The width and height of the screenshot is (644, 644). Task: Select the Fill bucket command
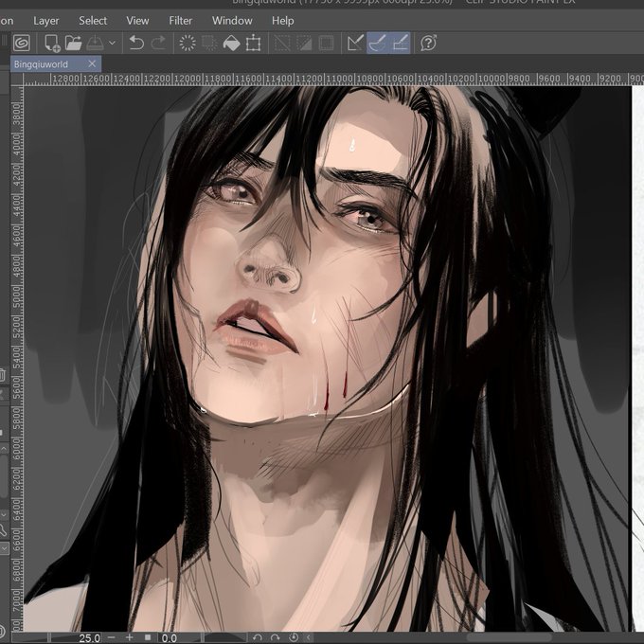tap(231, 43)
